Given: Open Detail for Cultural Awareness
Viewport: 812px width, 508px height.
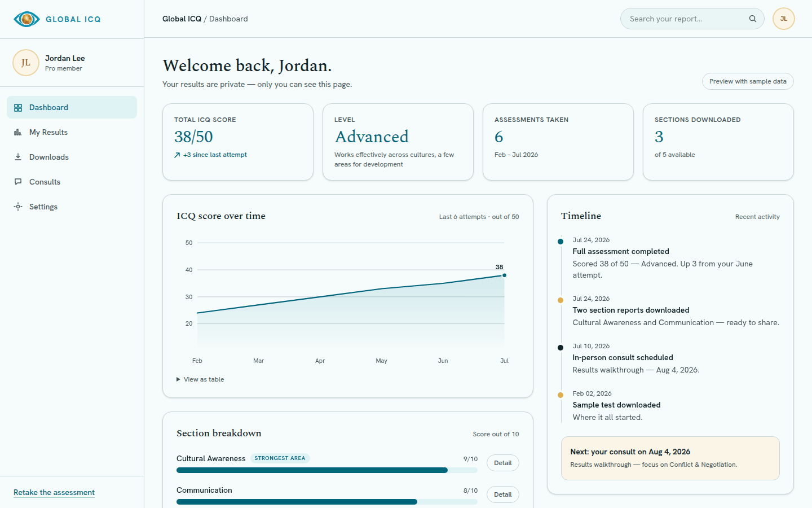Looking at the screenshot, I should coord(502,463).
